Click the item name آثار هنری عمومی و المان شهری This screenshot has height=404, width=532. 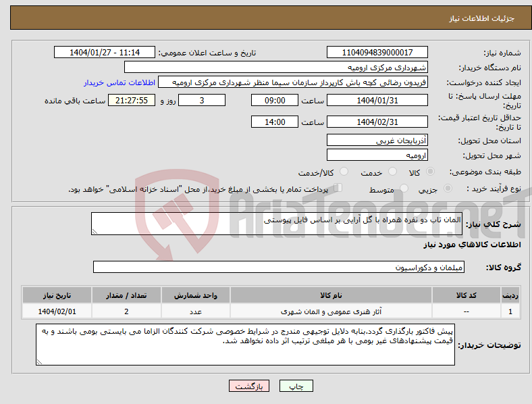pos(331,311)
